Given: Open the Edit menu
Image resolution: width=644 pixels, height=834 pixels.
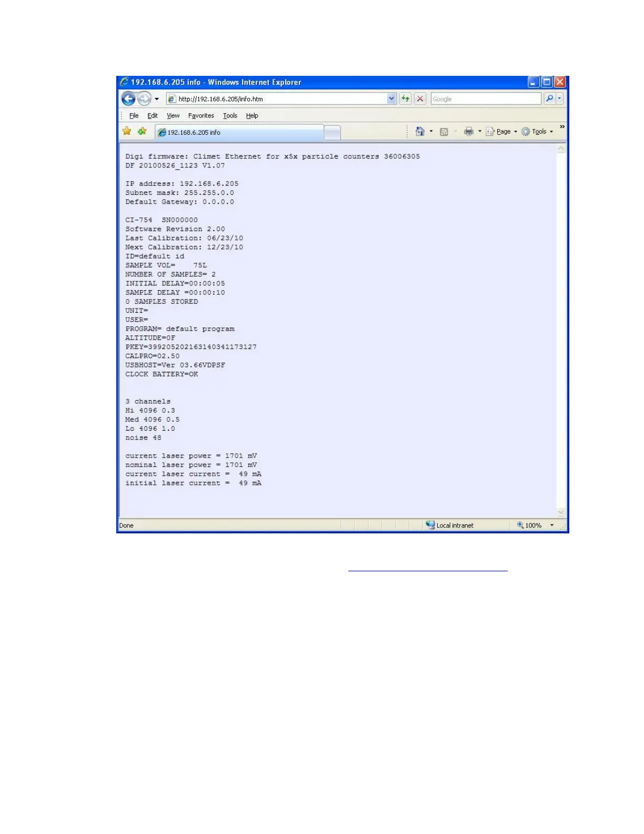Looking at the screenshot, I should click(153, 116).
